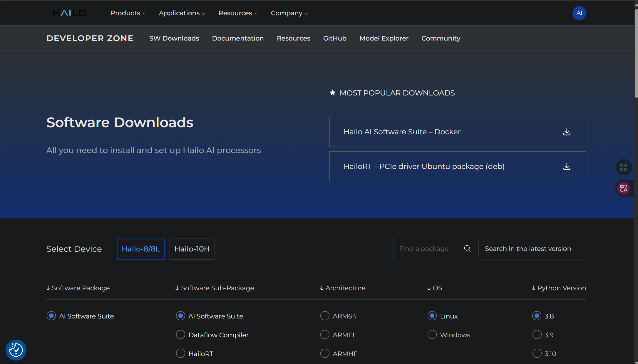638x364 pixels.
Task: Sort by Architecture arrow
Action: click(322, 288)
